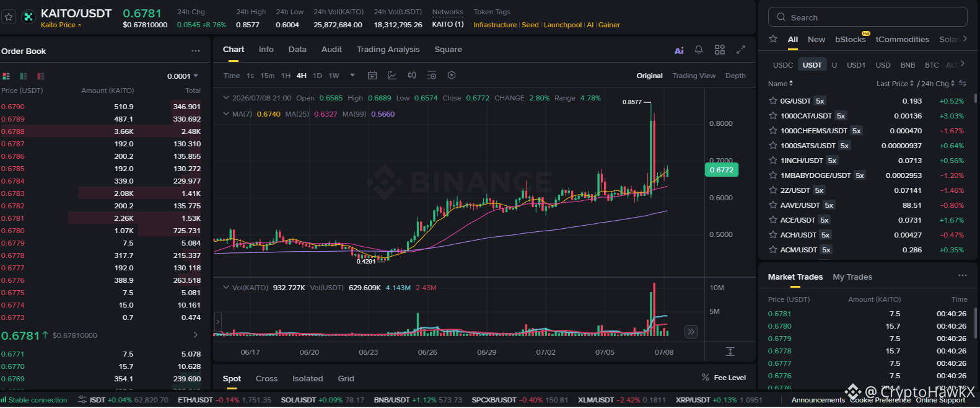980x408 pixels.
Task: Show sell orders only in order book
Action: [41, 76]
